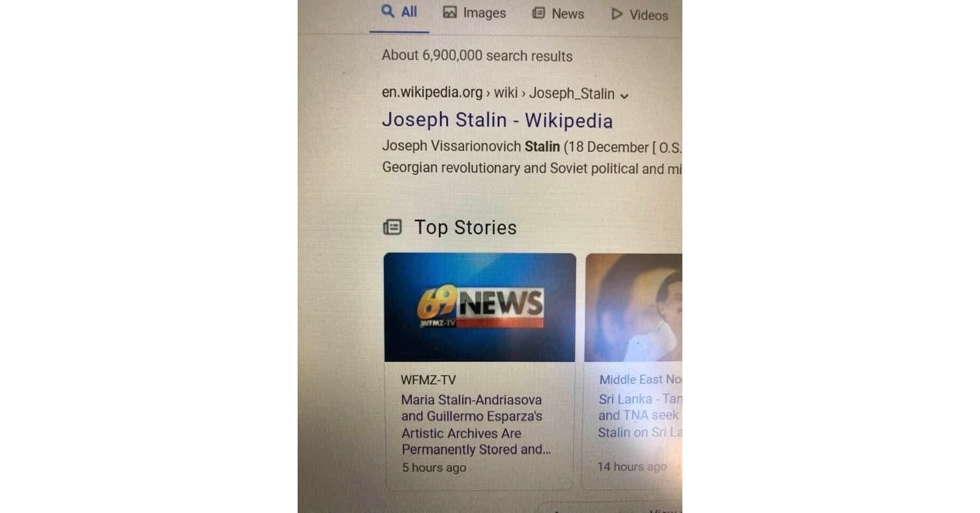Click the Middle East source label
Image resolution: width=980 pixels, height=513 pixels.
pos(640,379)
